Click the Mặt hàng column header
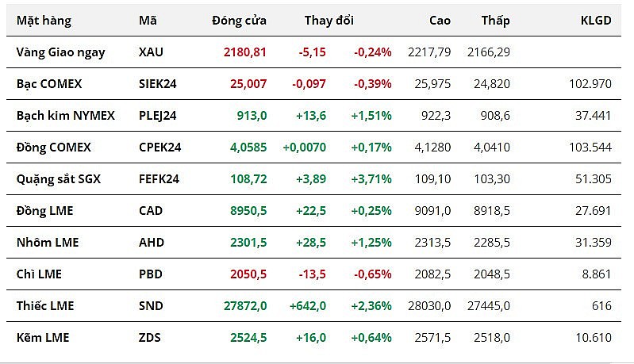This screenshot has height=364, width=634. coord(44,21)
